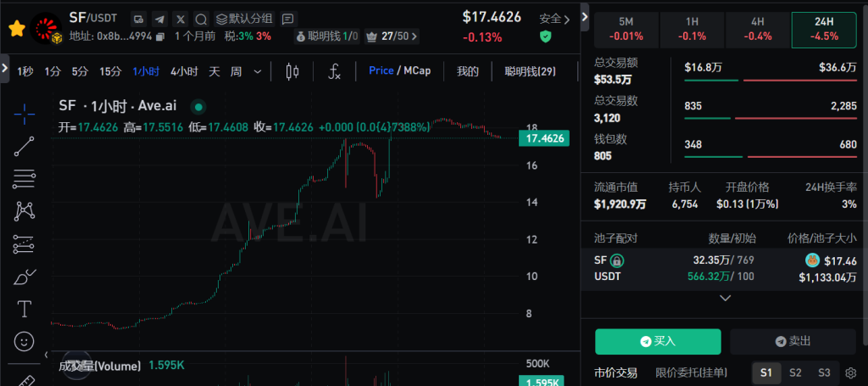Select the trend line drawing tool
Viewport: 868px width, 386px height.
(x=25, y=147)
